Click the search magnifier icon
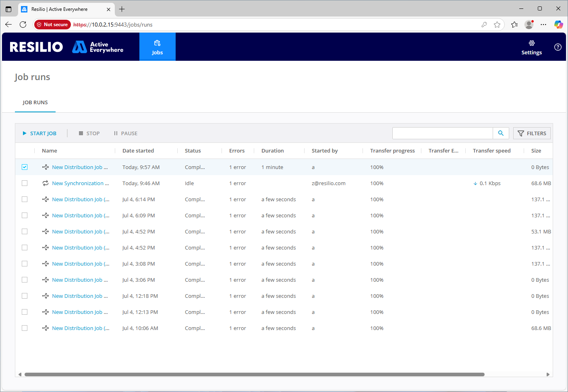This screenshot has height=392, width=568. click(501, 133)
